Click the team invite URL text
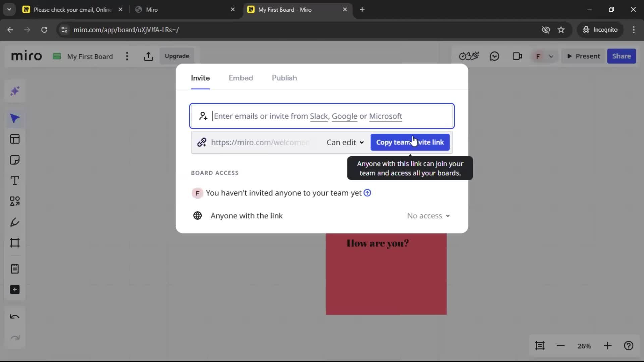Image resolution: width=644 pixels, height=362 pixels. (x=260, y=142)
